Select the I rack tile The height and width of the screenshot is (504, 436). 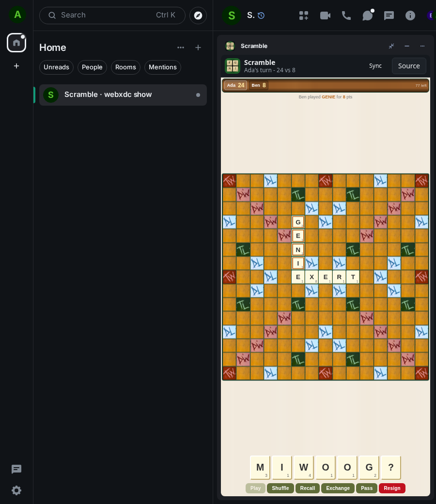pyautogui.click(x=282, y=467)
